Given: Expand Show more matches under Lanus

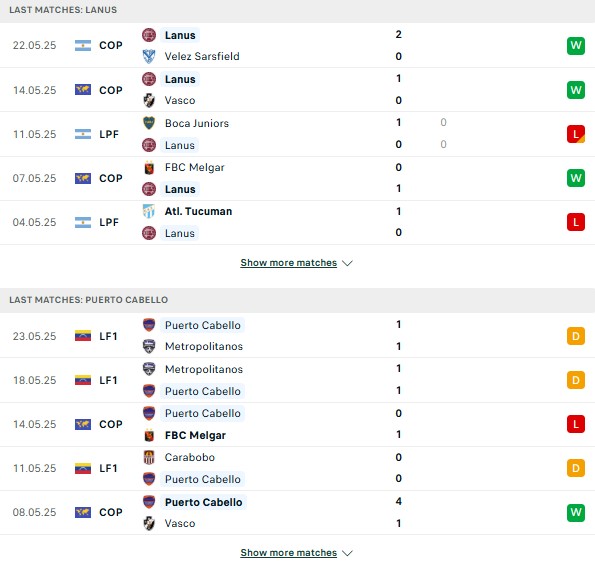Looking at the screenshot, I should click(x=288, y=263).
